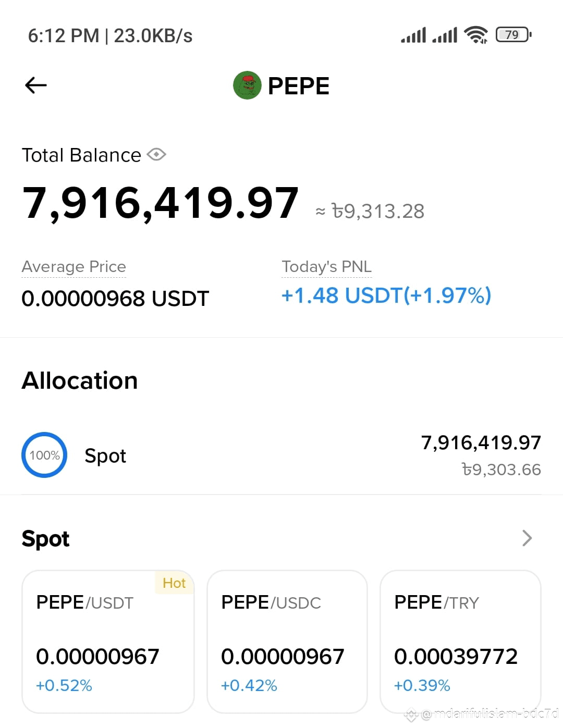The image size is (563, 728).
Task: Open the Spot section heading
Action: point(45,539)
